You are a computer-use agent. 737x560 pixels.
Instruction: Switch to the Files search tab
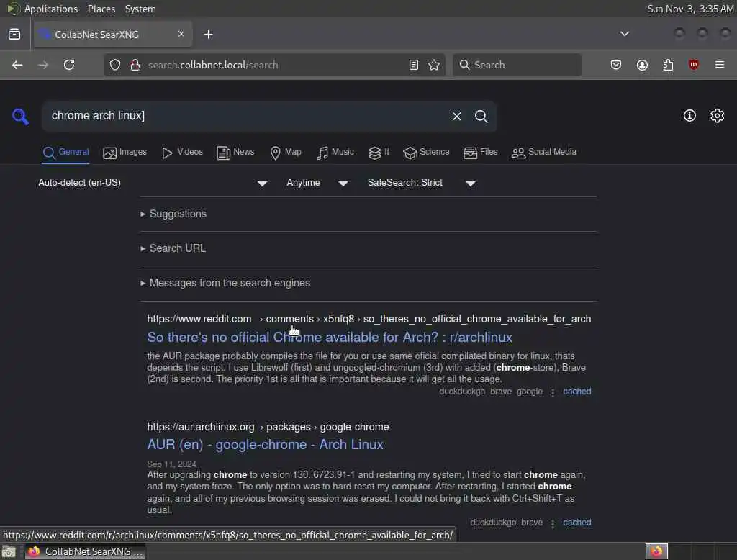[x=480, y=153]
